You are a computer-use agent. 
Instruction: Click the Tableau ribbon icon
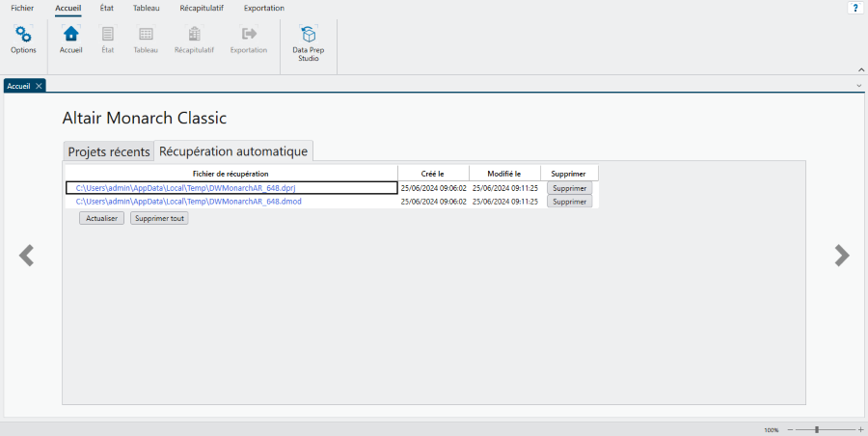146,35
